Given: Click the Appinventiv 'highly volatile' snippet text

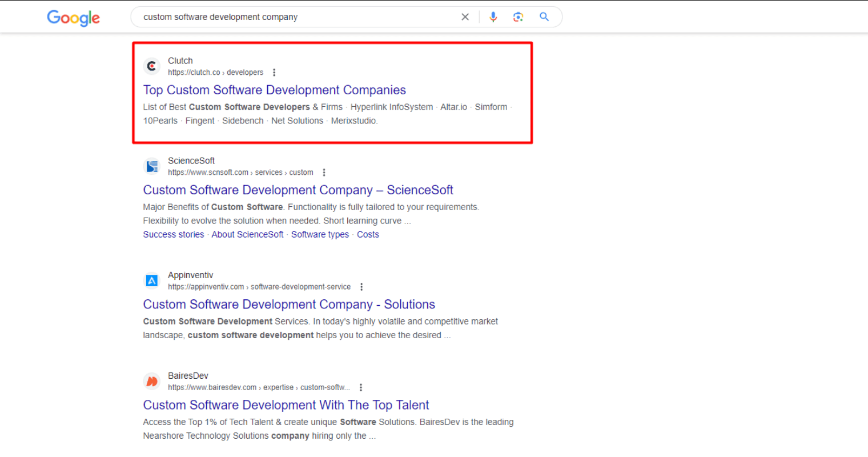Looking at the screenshot, I should coord(320,328).
